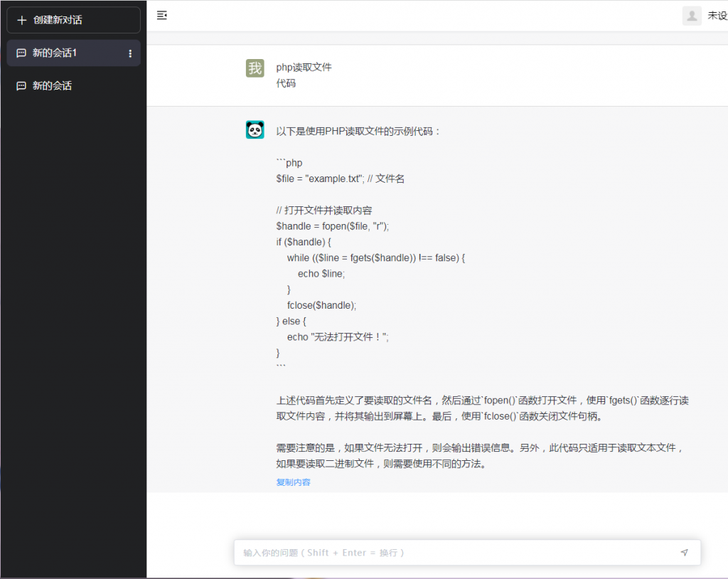728x579 pixels.
Task: Click the comment line 打开文件并读取内容
Action: [324, 211]
